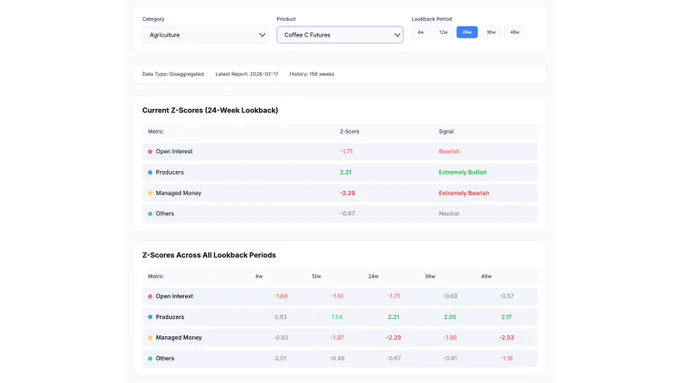This screenshot has height=383, width=680.
Task: Click Open Interest 12w value -1.51
Action: coord(337,296)
